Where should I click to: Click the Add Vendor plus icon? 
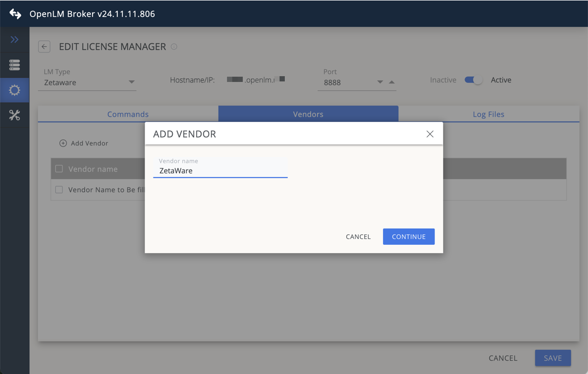[x=63, y=142]
